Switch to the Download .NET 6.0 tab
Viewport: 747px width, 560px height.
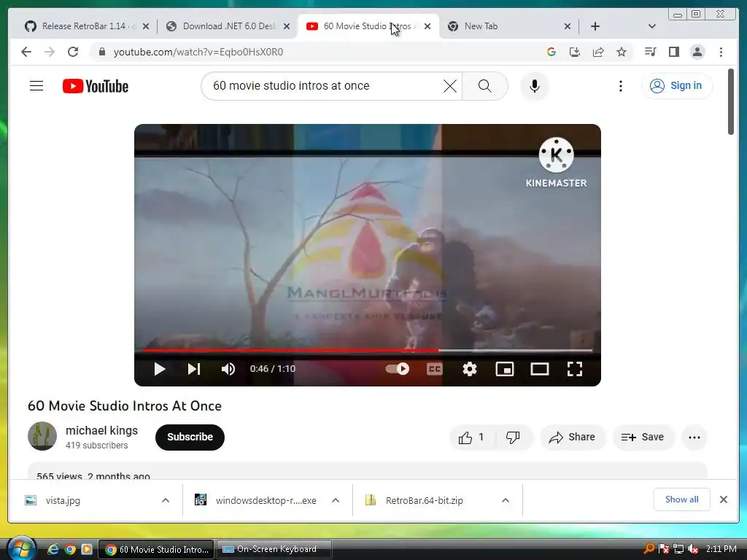tap(228, 26)
